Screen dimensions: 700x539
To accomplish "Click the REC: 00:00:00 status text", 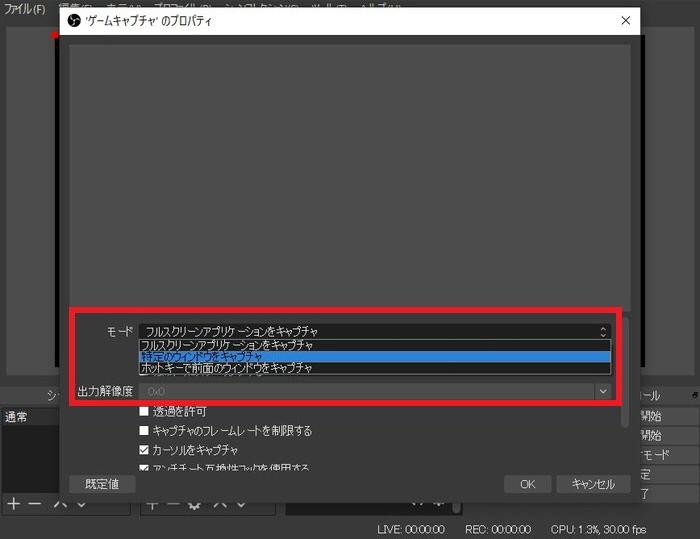I will 498,530.
